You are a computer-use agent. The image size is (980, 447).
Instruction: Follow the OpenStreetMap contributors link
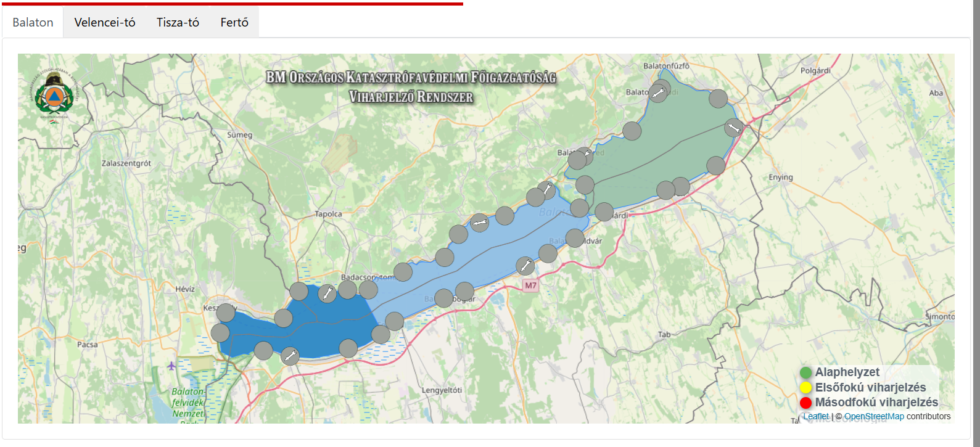coord(873,416)
